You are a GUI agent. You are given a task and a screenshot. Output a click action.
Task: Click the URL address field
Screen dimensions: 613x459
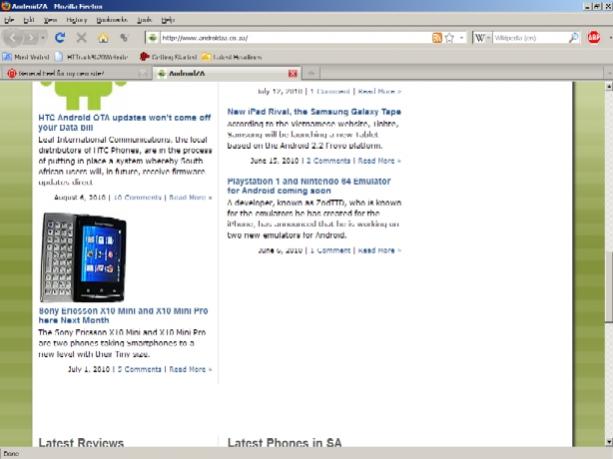tap(295, 38)
